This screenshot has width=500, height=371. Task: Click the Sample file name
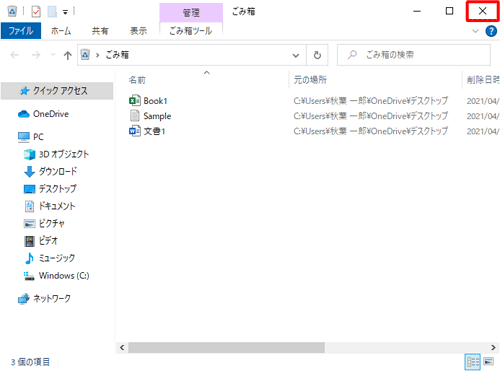[x=157, y=116]
